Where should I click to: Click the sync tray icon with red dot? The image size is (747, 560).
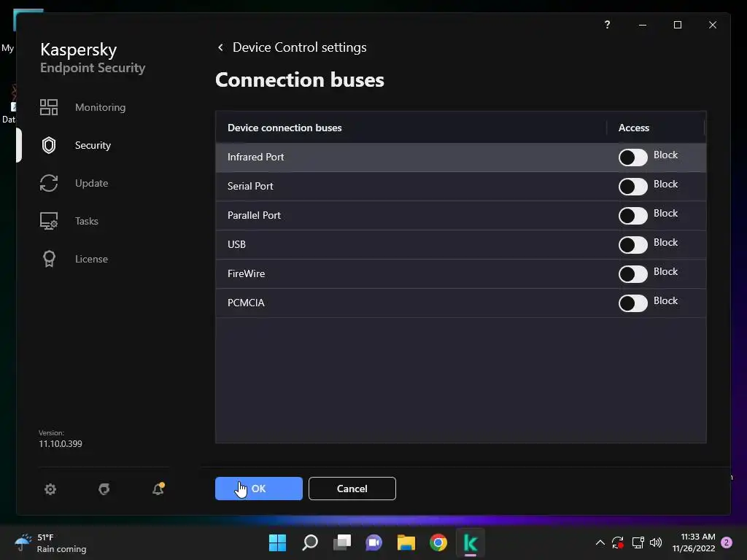pos(618,542)
